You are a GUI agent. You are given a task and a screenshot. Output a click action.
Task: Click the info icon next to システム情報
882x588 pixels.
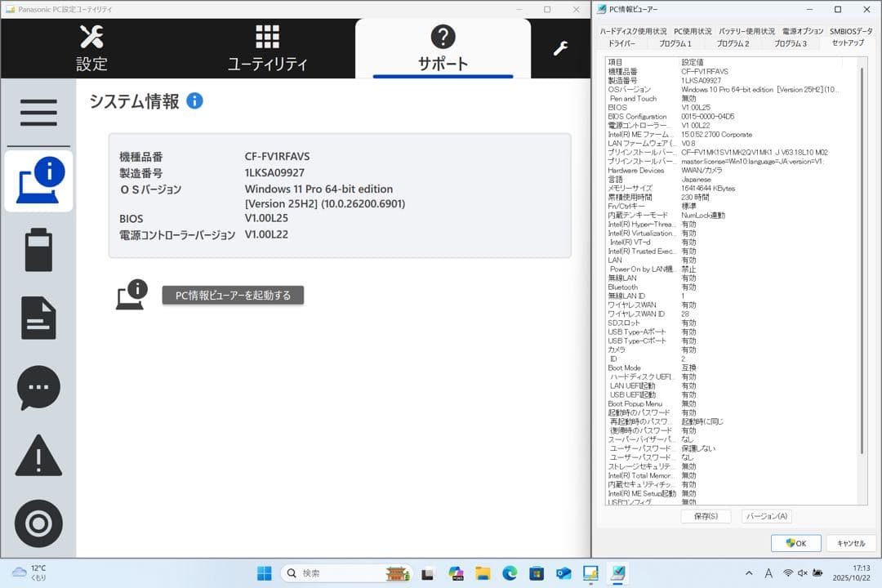194,100
